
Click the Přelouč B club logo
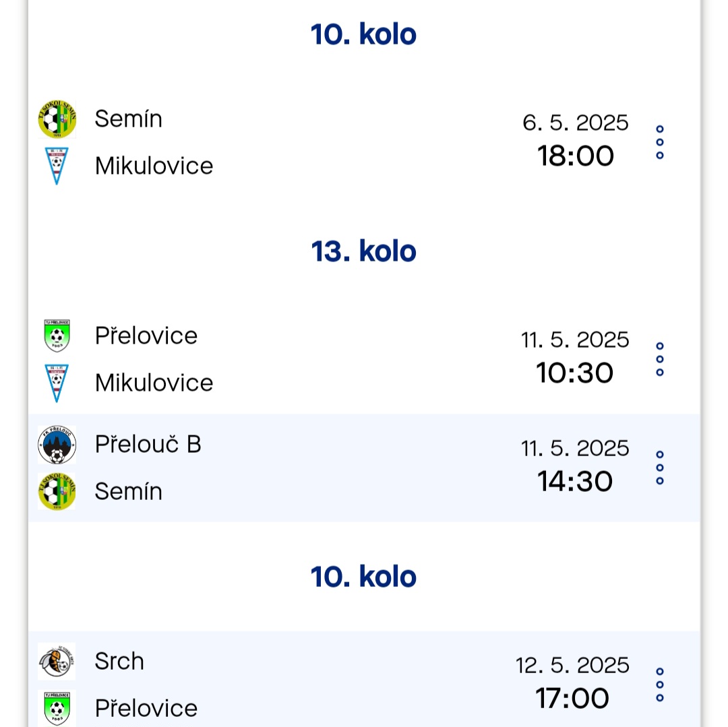[57, 445]
